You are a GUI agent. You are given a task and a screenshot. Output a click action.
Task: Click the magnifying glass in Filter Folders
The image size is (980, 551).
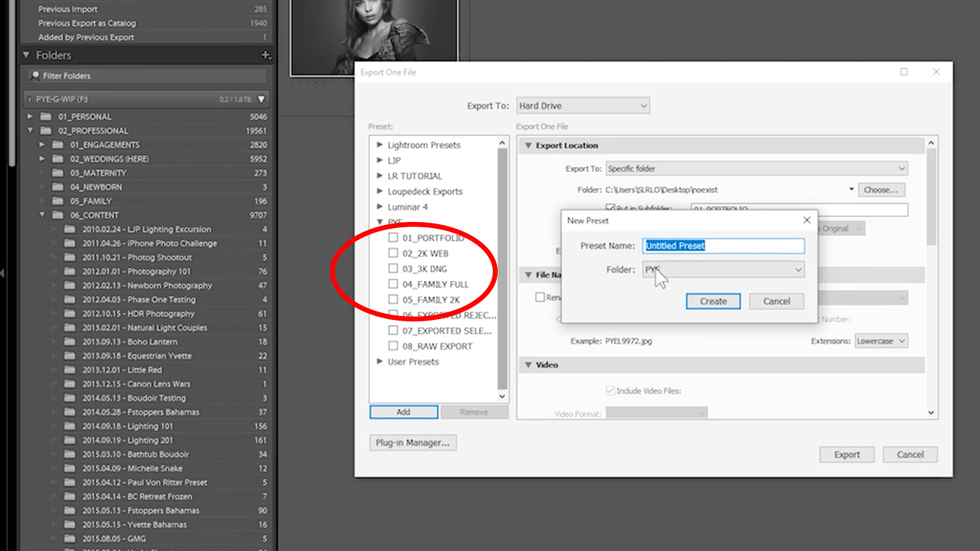[35, 74]
